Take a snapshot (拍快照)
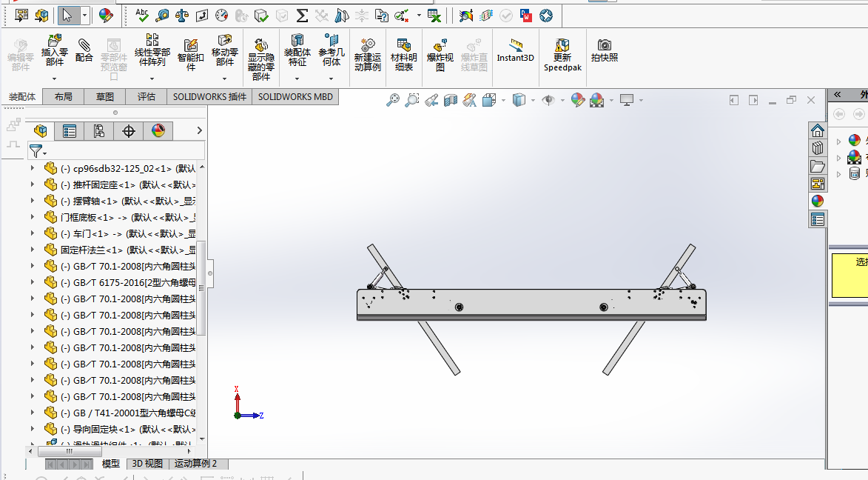868x480 pixels. point(605,50)
